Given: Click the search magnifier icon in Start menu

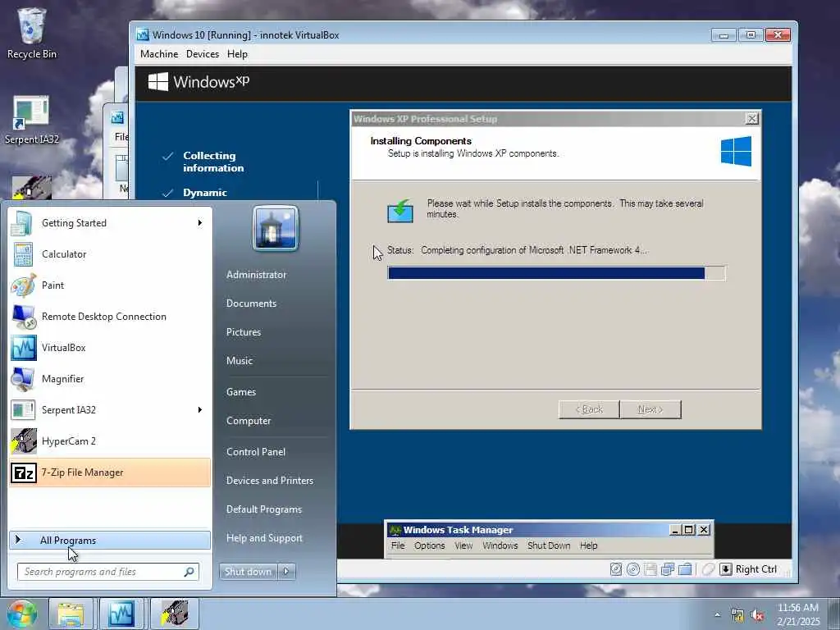Looking at the screenshot, I should pyautogui.click(x=189, y=572).
